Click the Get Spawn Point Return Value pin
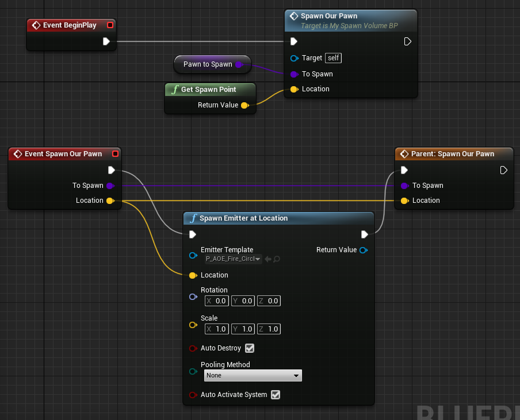Screen dimensions: 520x420 tap(245, 105)
